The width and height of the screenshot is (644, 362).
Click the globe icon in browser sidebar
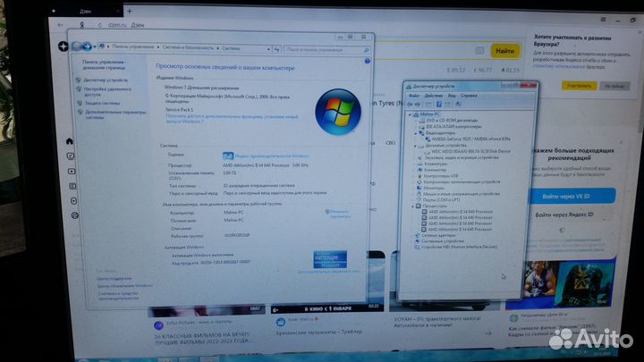[x=75, y=215]
